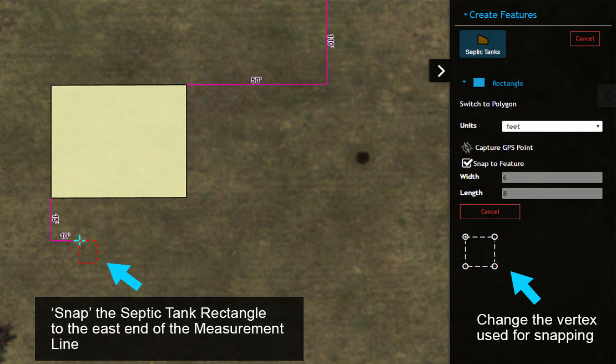Click the top Cancel button beside Septic Tanks
The image size is (616, 364).
(584, 38)
